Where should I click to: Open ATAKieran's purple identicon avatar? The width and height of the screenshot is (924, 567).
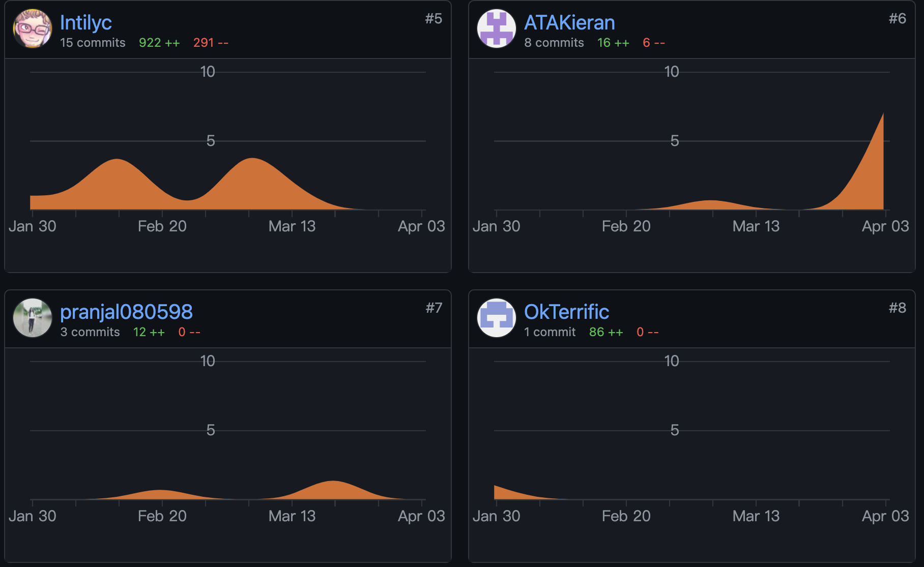(497, 29)
